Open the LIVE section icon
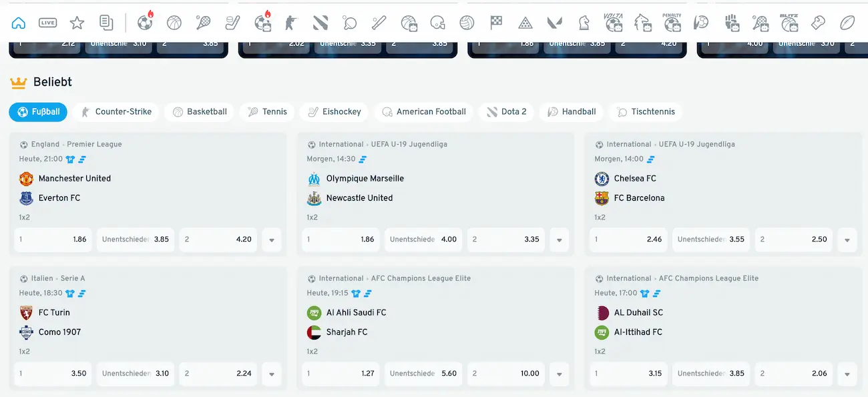This screenshot has height=397, width=868. (x=48, y=22)
